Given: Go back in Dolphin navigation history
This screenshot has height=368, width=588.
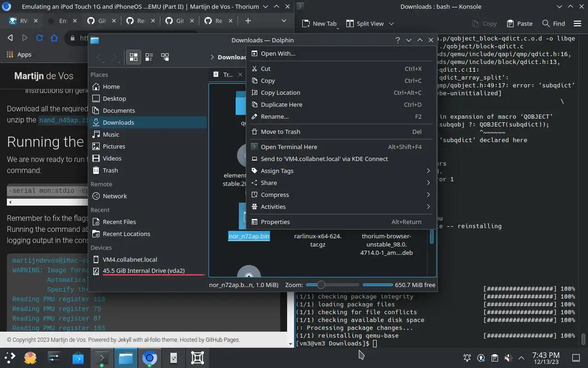Looking at the screenshot, I should click(99, 57).
